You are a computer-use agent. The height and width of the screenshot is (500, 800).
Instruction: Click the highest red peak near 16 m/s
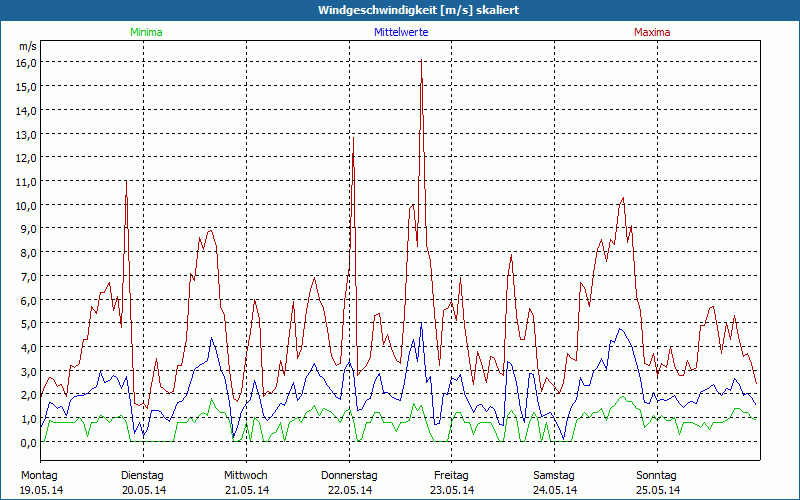tap(422, 63)
